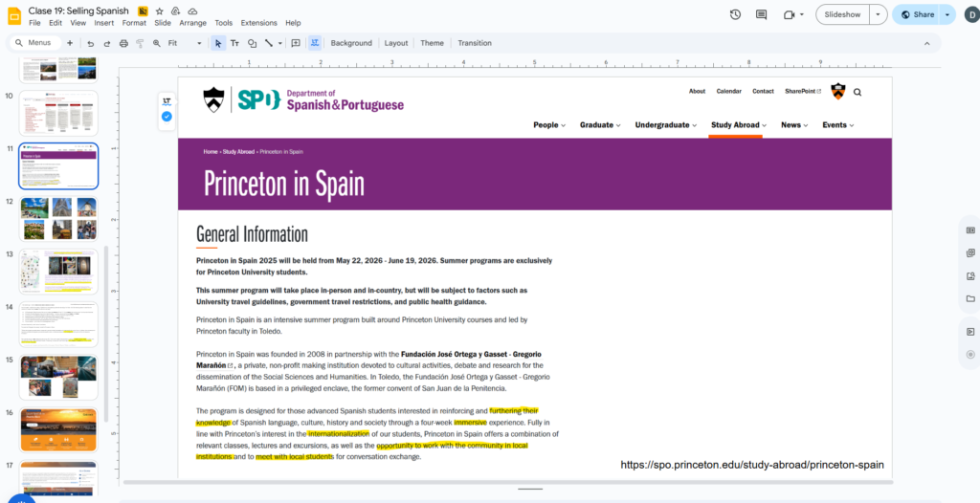Select the shape tool
The width and height of the screenshot is (980, 503).
point(252,43)
